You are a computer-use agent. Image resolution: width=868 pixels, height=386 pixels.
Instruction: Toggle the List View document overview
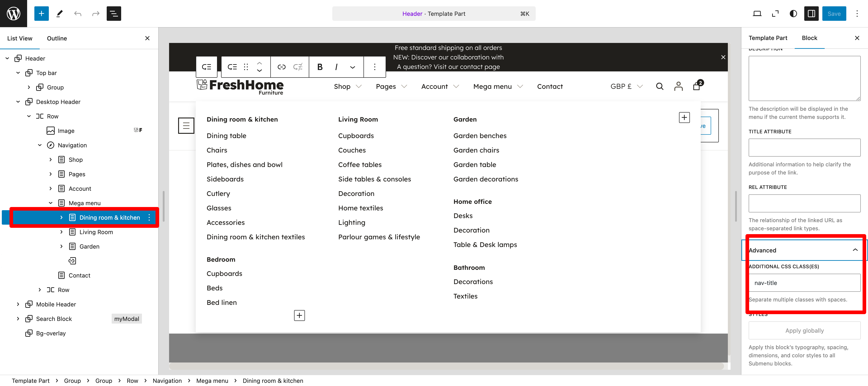[114, 14]
